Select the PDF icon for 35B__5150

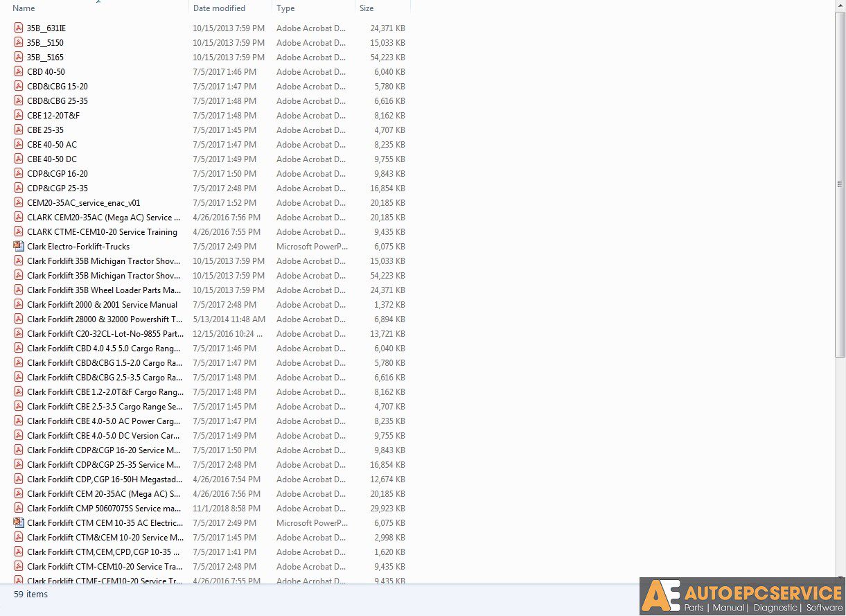click(x=19, y=43)
